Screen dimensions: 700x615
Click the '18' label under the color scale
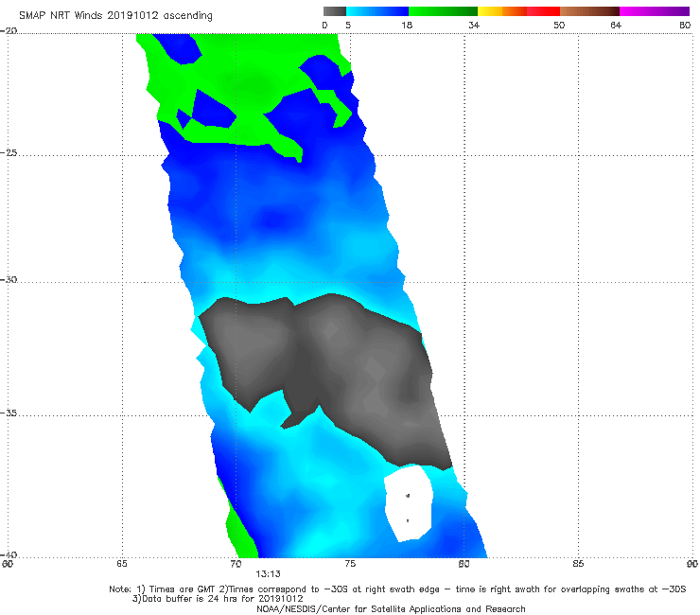pos(407,25)
